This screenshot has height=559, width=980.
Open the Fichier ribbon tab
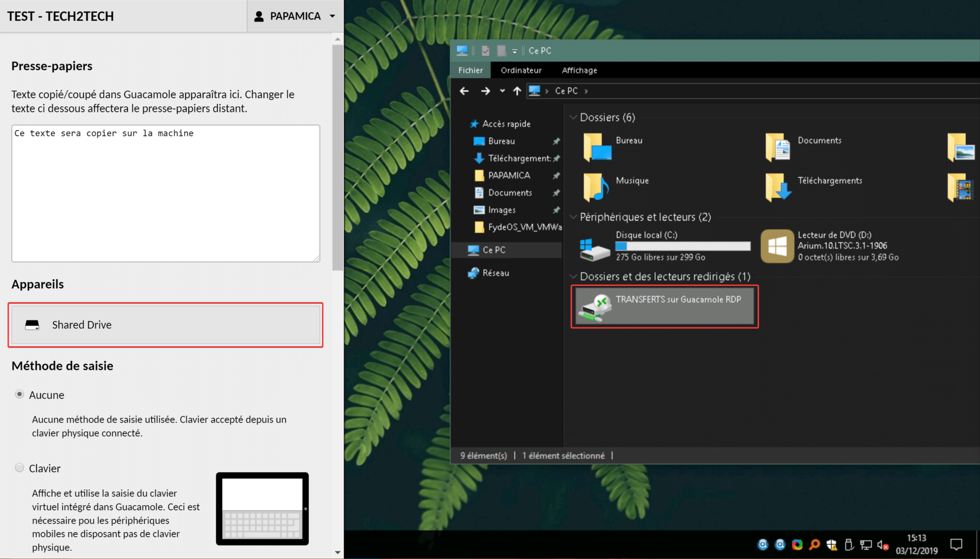click(470, 70)
